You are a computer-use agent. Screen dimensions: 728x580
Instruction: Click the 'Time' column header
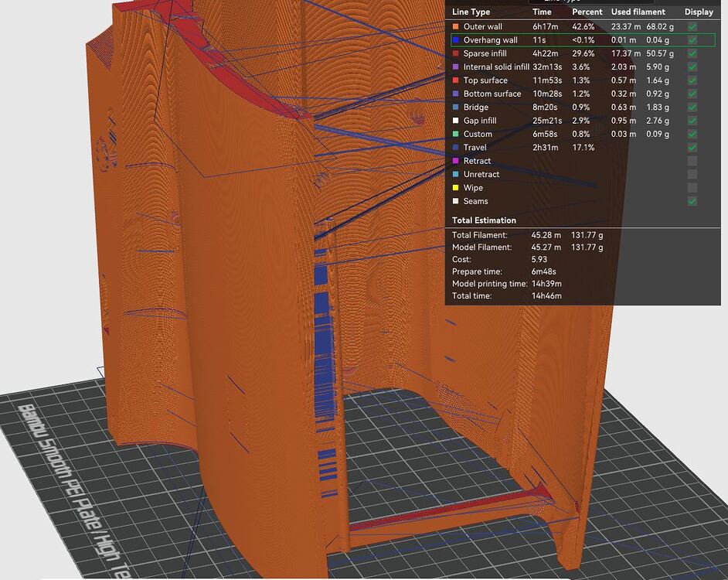tap(542, 12)
